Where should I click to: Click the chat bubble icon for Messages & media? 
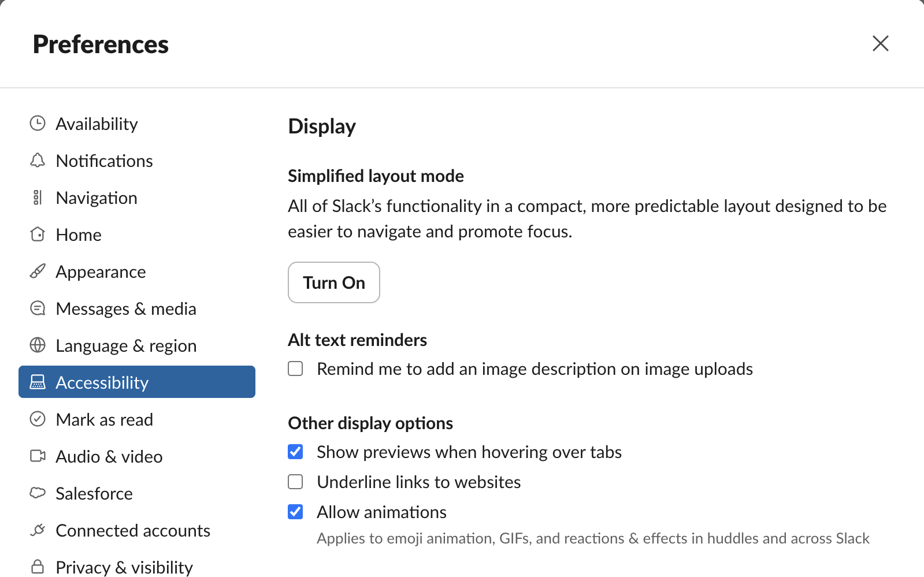(38, 308)
